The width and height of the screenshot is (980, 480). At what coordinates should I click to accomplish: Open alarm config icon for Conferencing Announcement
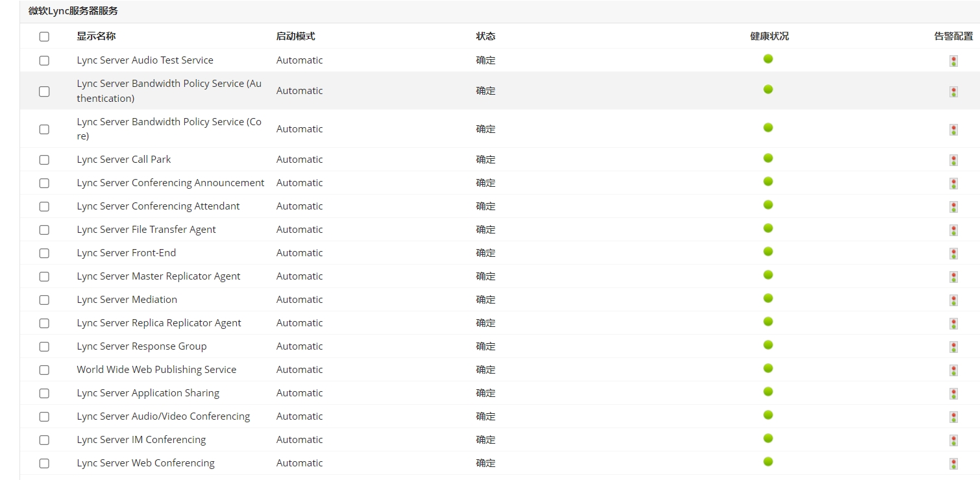(x=953, y=184)
